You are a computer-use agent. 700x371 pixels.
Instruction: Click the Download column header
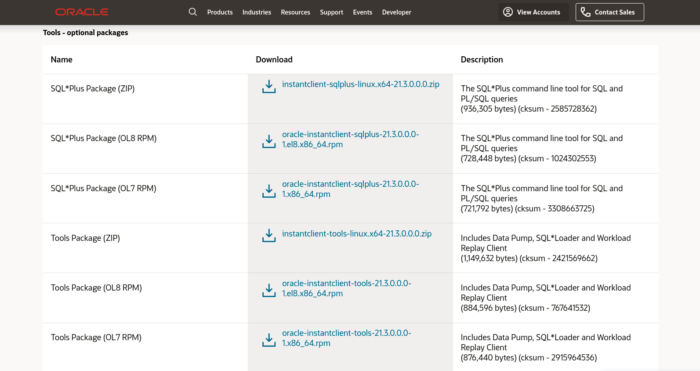pyautogui.click(x=274, y=59)
